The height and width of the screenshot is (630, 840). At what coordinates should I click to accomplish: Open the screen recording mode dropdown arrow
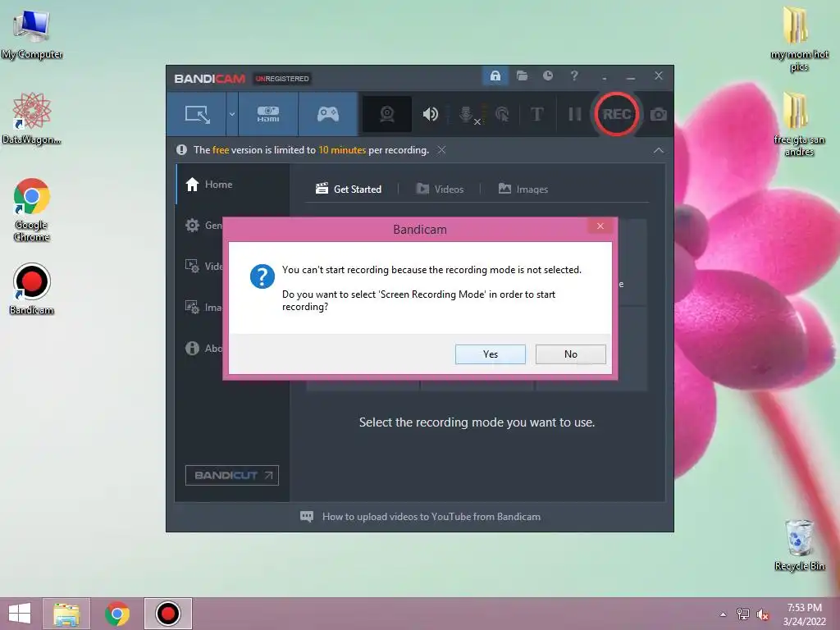click(232, 114)
